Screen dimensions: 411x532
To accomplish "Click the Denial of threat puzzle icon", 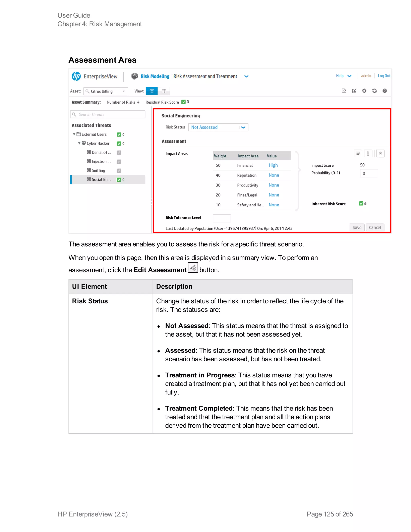I will pos(89,152).
